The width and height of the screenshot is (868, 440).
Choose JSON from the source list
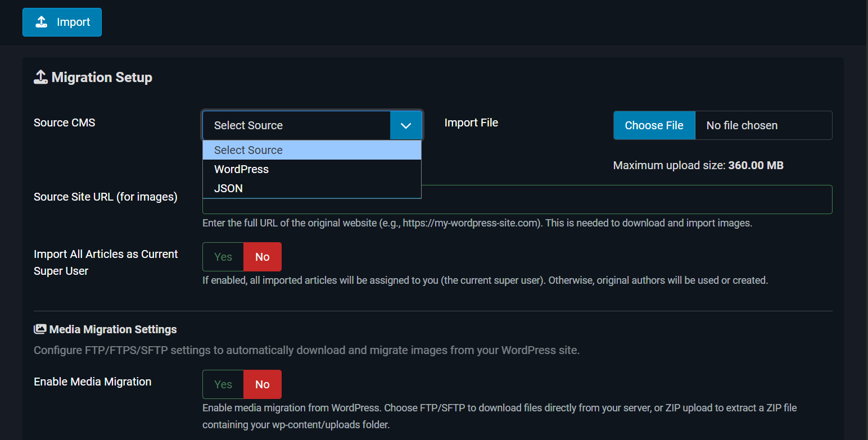click(311, 188)
